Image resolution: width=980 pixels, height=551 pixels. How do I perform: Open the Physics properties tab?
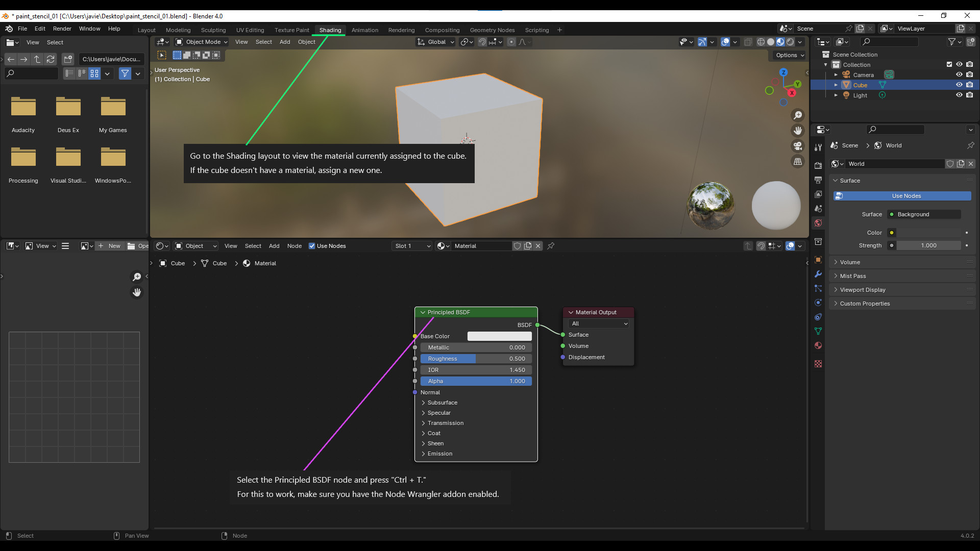[x=818, y=302]
